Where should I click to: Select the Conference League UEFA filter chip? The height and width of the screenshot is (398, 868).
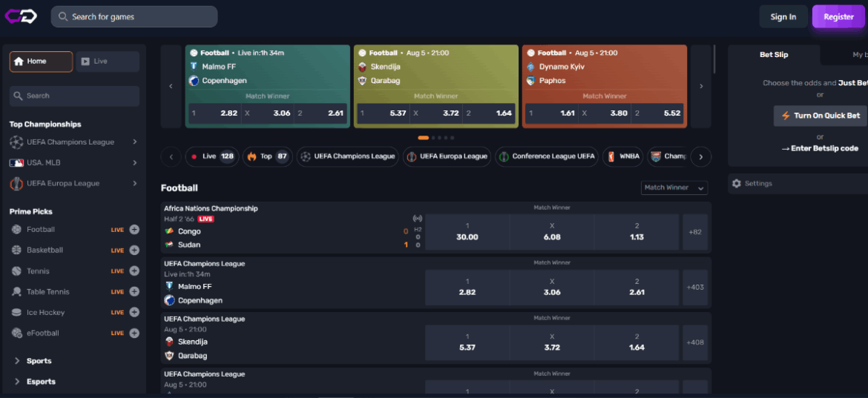[547, 156]
